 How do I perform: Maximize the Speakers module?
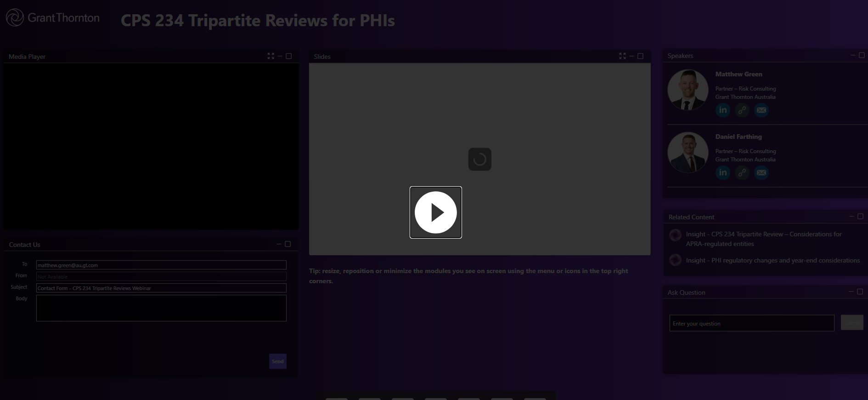pyautogui.click(x=862, y=55)
